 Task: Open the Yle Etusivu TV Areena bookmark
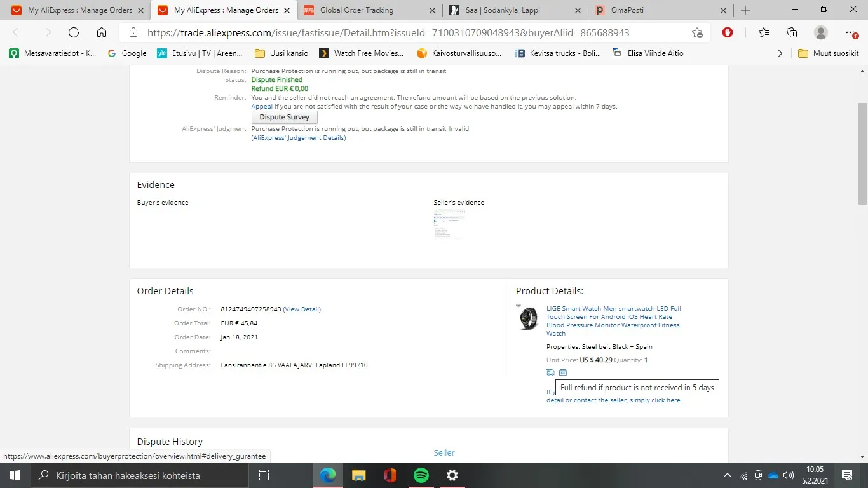tap(200, 53)
